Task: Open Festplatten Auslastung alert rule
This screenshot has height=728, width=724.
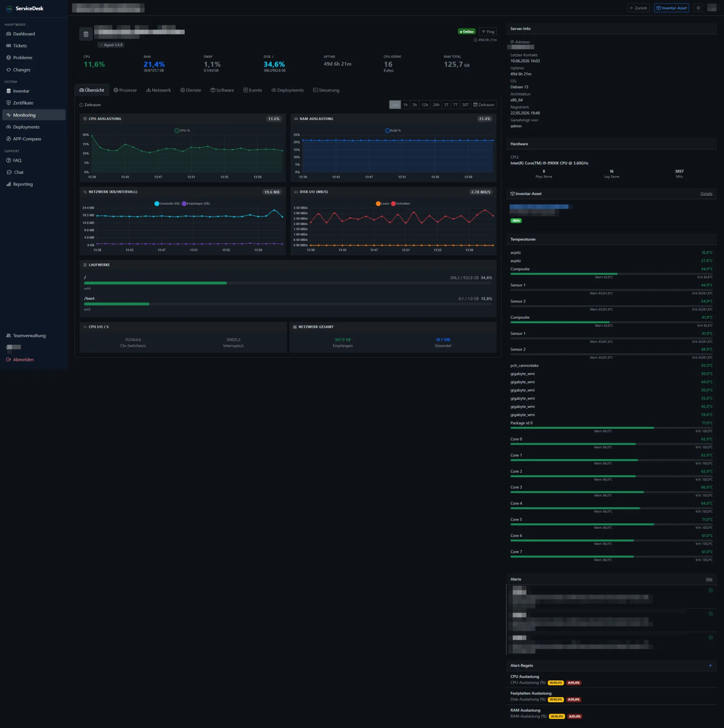Action: click(611, 696)
